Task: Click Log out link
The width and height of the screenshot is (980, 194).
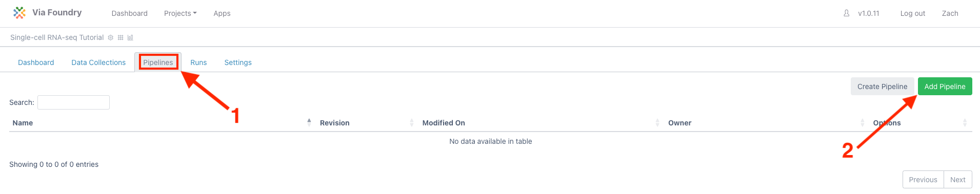Action: click(x=913, y=13)
